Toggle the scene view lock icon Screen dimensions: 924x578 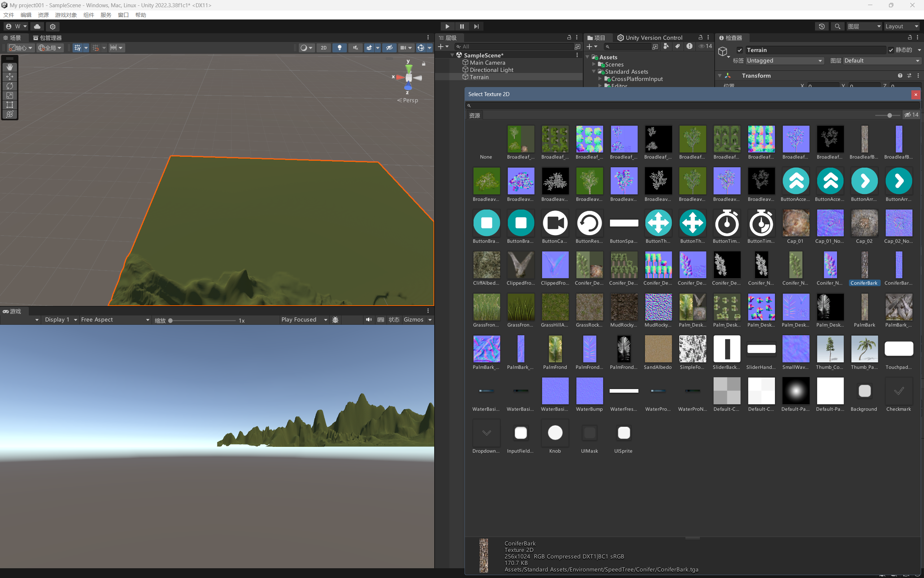tap(423, 64)
